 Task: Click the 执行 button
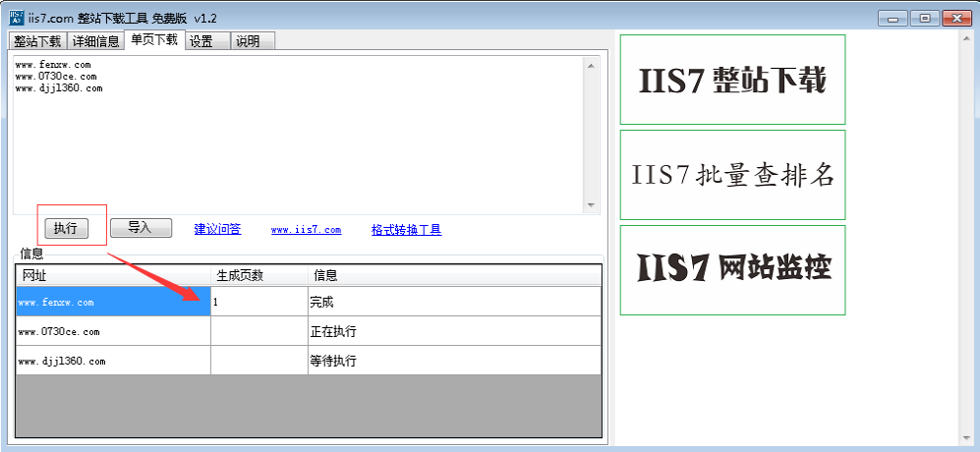(66, 228)
